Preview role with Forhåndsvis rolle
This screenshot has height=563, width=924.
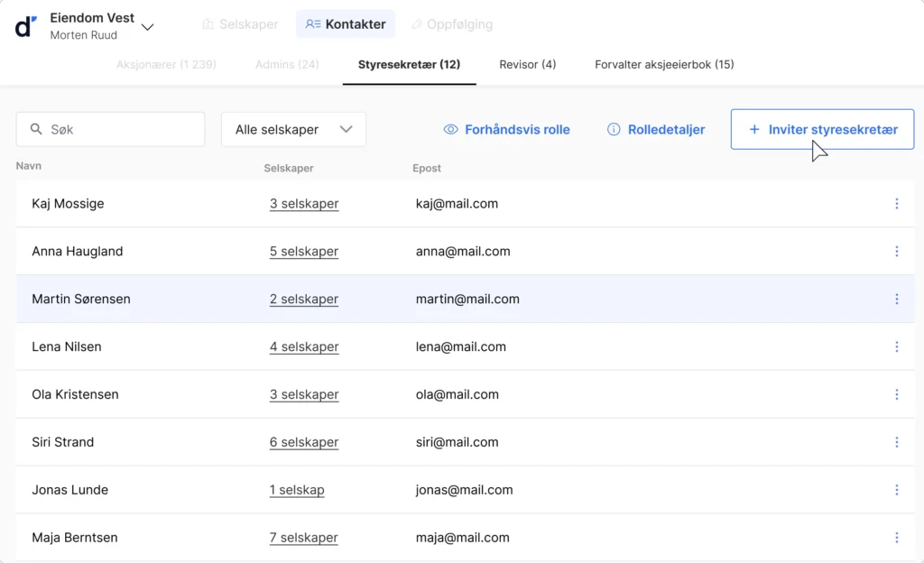(506, 130)
